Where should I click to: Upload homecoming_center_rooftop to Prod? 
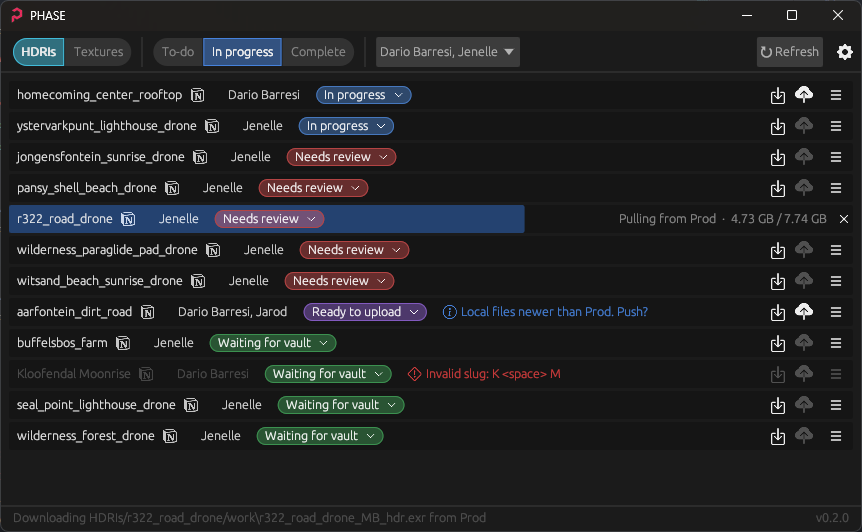pyautogui.click(x=804, y=95)
